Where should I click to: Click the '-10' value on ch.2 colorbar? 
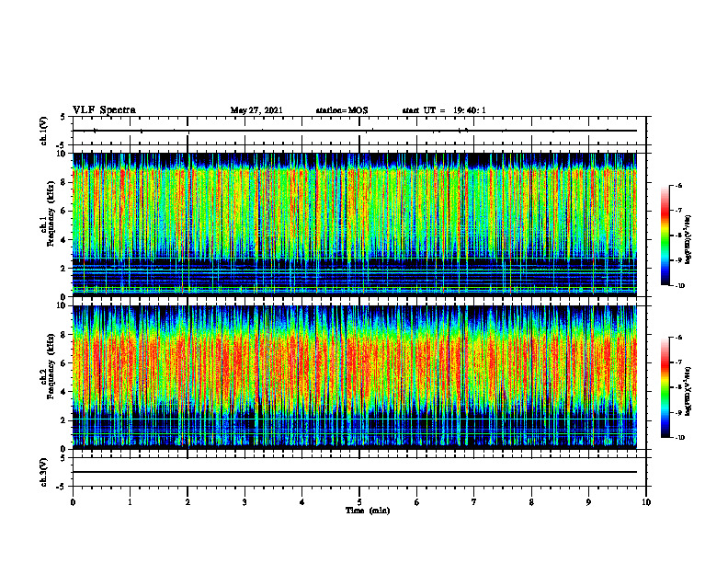tap(680, 438)
